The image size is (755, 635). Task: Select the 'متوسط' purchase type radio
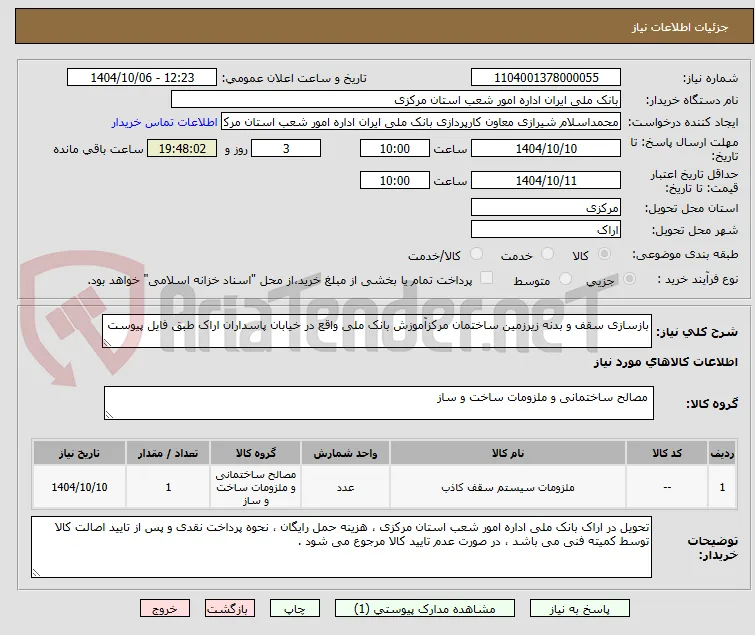(565, 279)
